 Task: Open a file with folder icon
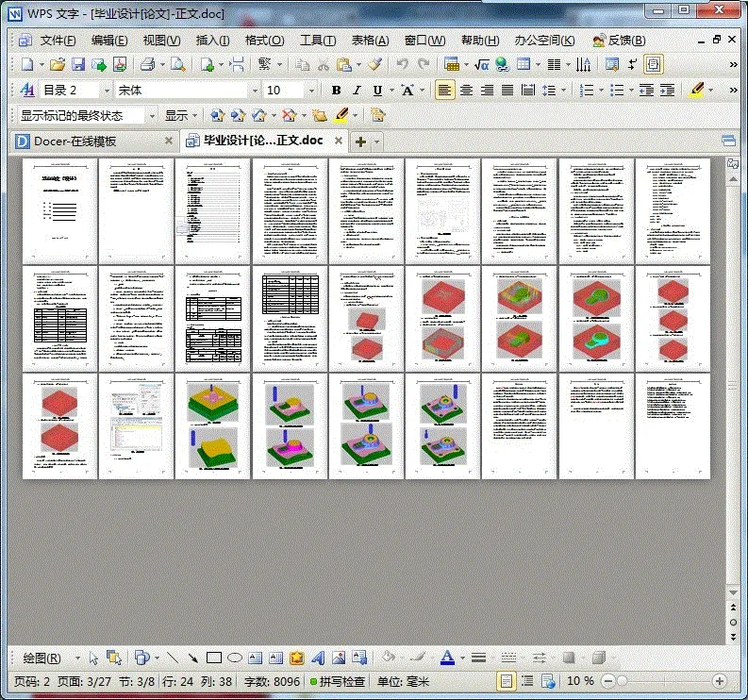point(58,64)
